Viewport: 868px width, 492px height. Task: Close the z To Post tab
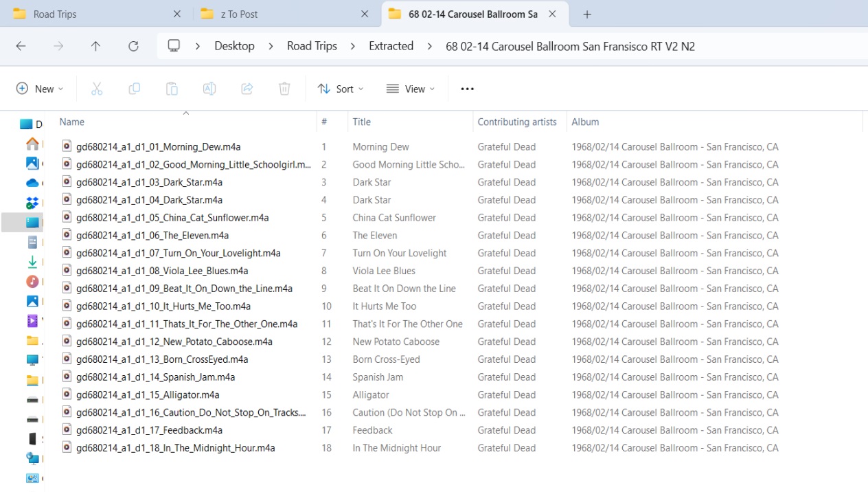click(365, 14)
